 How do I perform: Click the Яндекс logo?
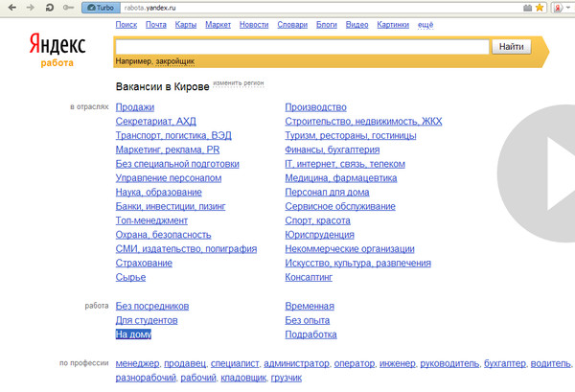57,44
